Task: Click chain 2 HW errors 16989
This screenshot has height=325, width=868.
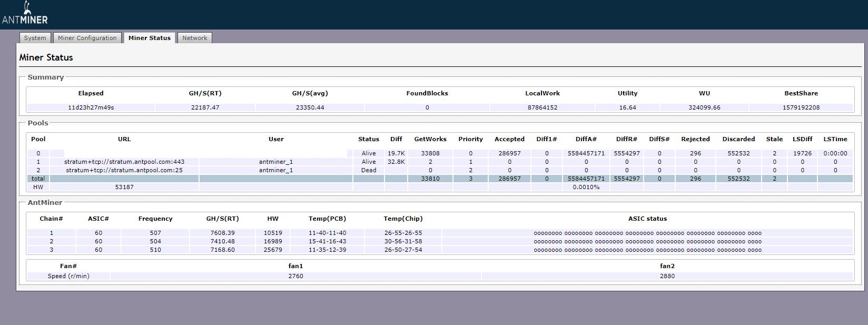Action: 273,241
